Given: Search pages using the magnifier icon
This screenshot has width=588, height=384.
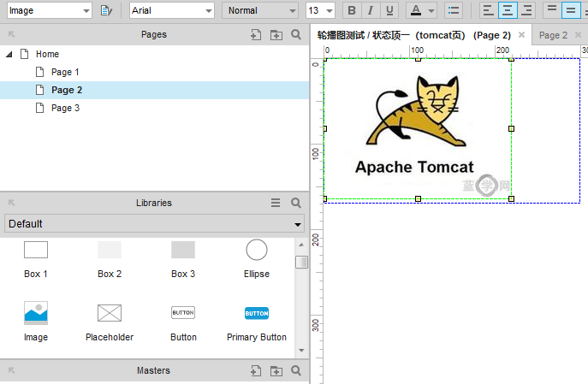Looking at the screenshot, I should click(x=296, y=34).
